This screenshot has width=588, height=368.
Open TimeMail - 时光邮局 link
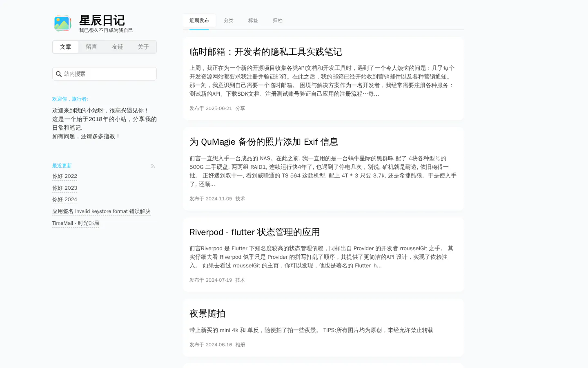pos(76,223)
